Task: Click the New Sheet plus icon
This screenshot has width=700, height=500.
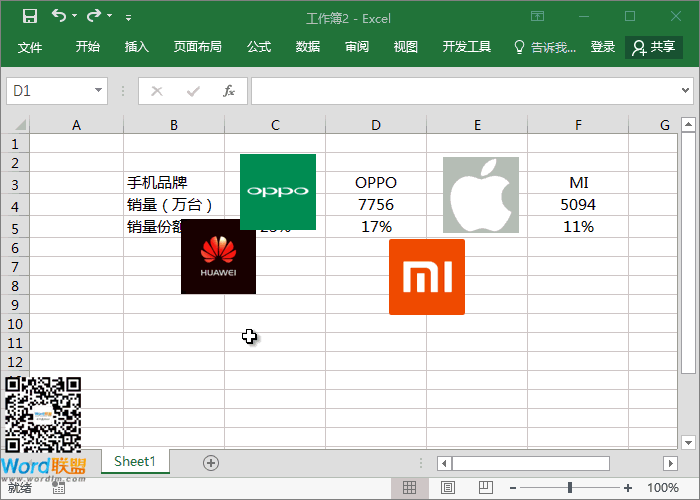Action: click(x=211, y=463)
